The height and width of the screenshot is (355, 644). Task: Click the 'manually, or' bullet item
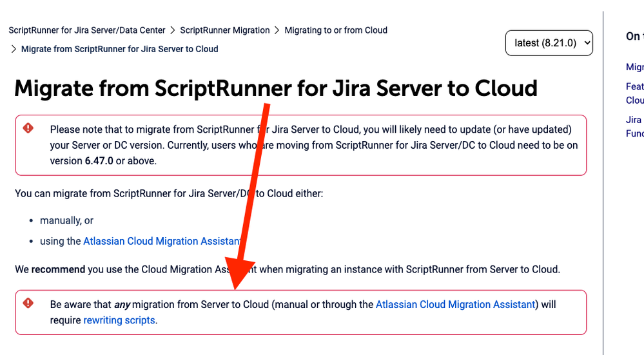66,221
